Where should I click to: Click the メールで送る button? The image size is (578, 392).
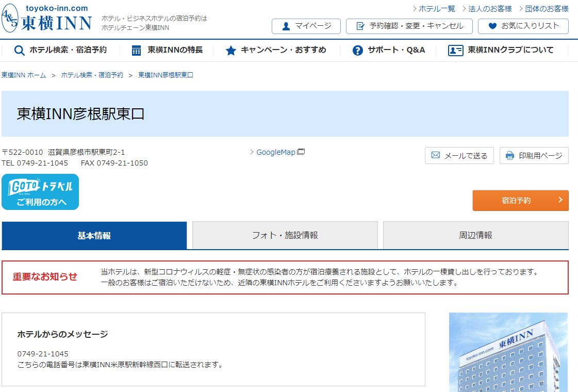pyautogui.click(x=459, y=156)
